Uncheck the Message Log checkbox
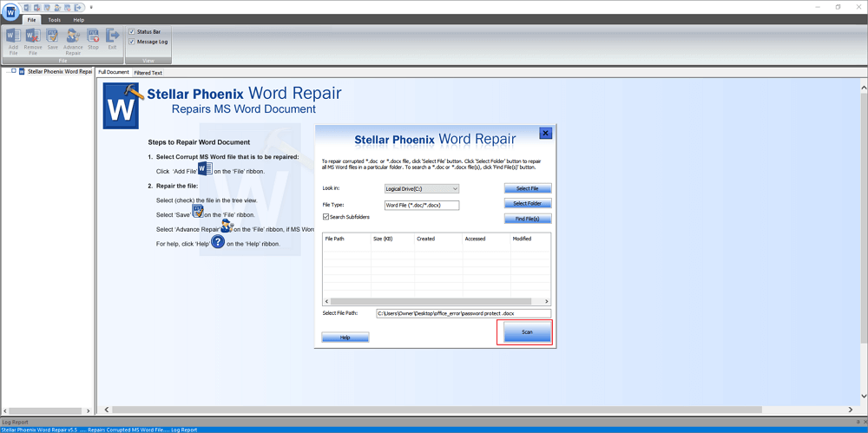868x433 pixels. click(x=132, y=42)
